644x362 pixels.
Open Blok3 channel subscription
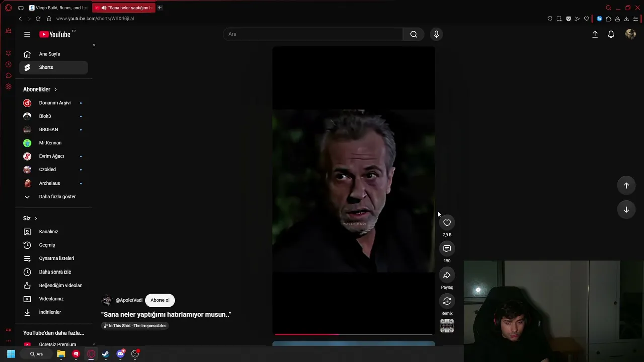point(53,116)
